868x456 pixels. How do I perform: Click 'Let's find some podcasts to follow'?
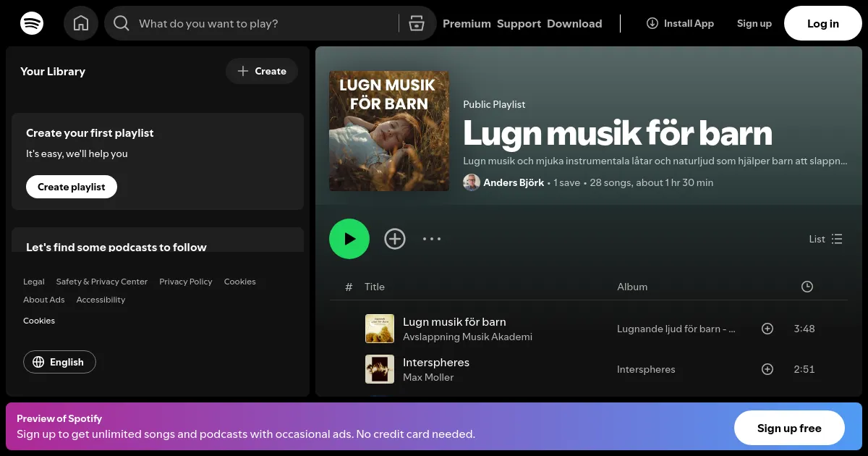point(116,247)
